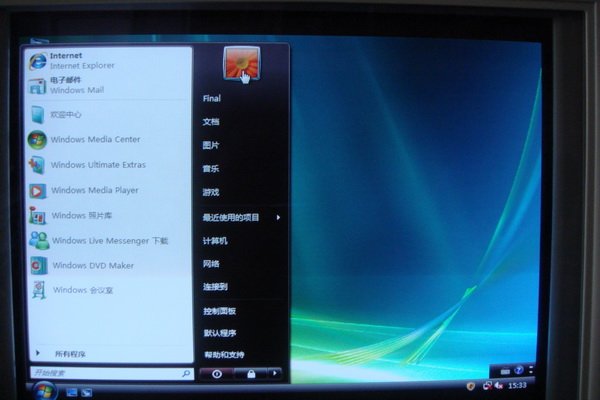Open the 欢迎中心 Welcome Center
The image size is (600, 400).
109,114
